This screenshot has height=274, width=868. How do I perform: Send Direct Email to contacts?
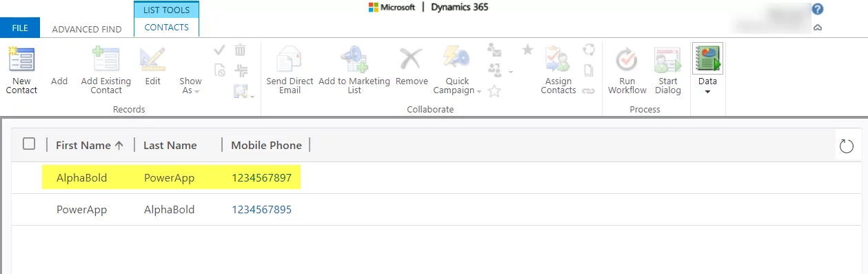click(290, 70)
